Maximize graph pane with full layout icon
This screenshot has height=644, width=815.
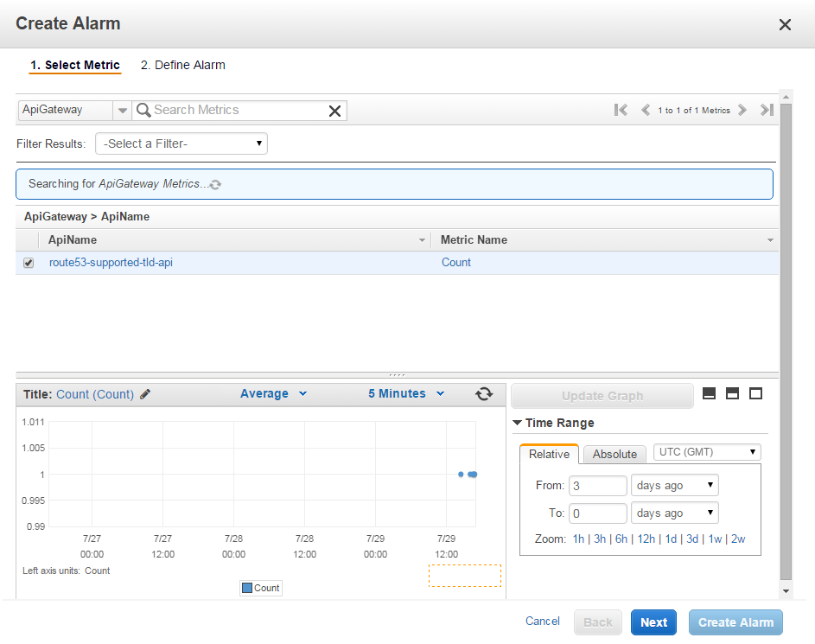coord(756,394)
